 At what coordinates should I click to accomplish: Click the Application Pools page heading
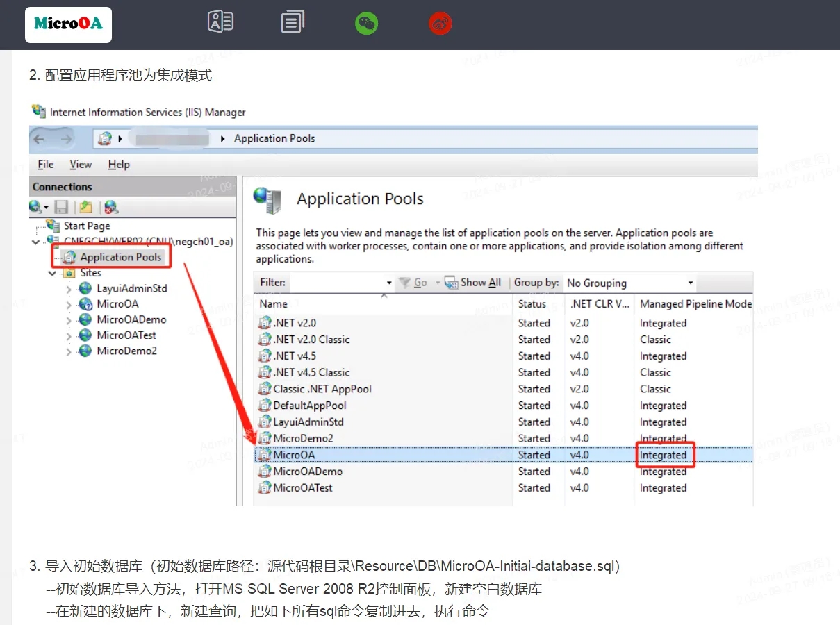[360, 199]
